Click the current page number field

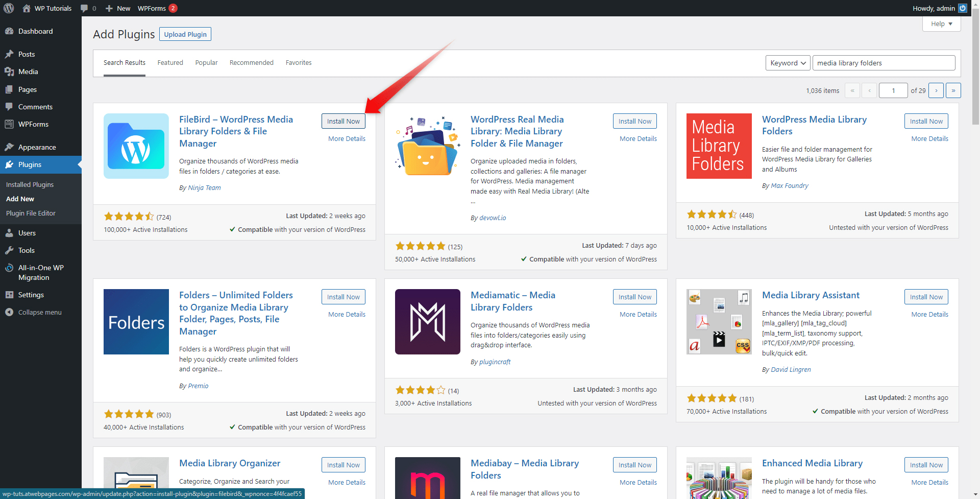(x=893, y=90)
